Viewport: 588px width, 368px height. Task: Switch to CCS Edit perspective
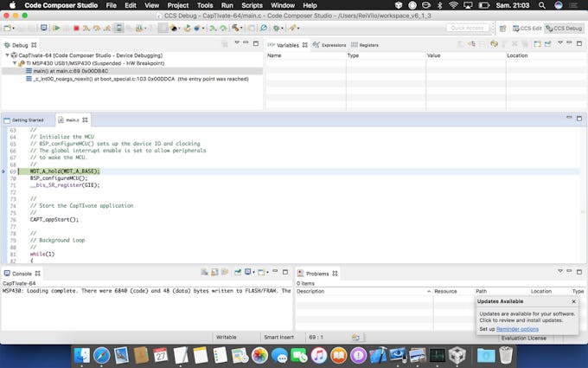pyautogui.click(x=527, y=29)
